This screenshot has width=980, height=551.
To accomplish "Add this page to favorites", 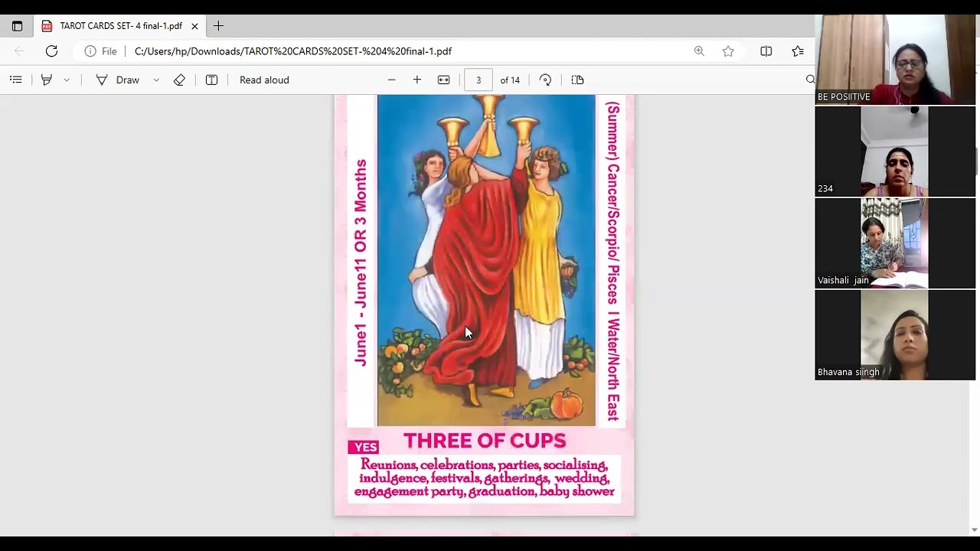I will pos(728,51).
